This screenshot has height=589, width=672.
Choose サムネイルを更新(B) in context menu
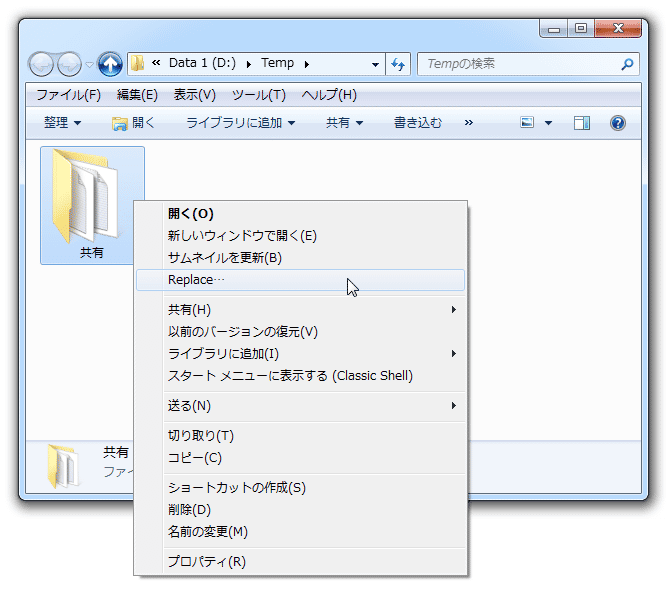point(300,257)
